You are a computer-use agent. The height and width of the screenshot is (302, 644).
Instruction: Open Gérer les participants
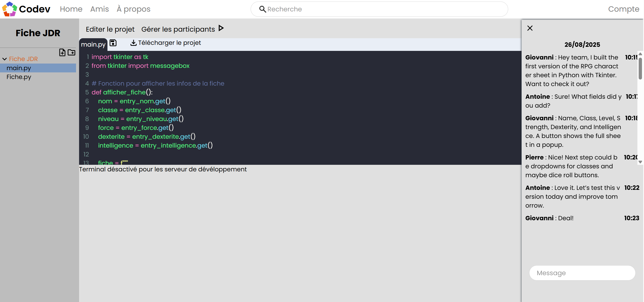[178, 29]
